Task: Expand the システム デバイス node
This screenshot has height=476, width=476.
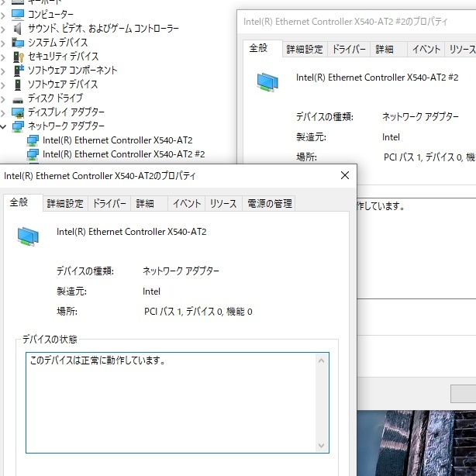Action: tap(3, 43)
